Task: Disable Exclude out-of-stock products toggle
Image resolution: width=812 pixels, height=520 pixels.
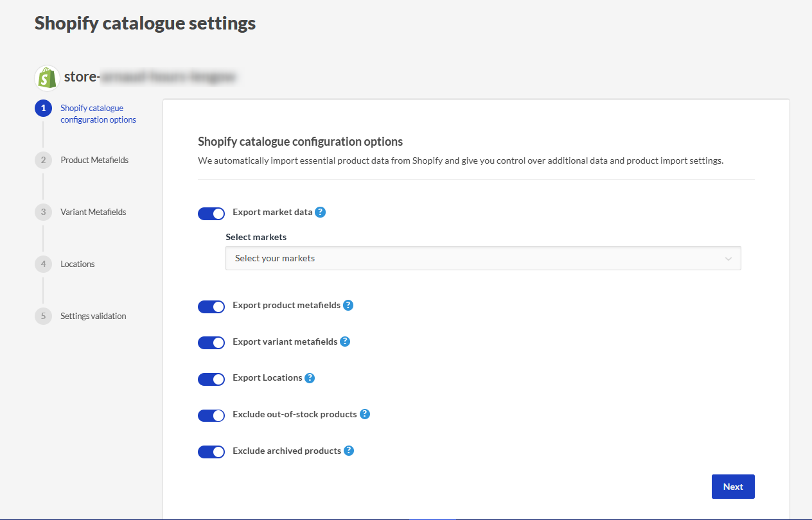Action: [x=211, y=416]
